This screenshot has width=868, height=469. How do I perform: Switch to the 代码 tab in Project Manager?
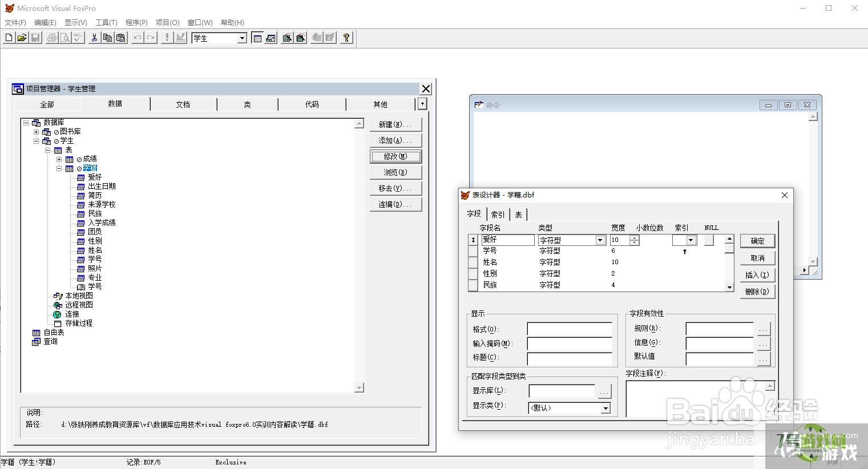[x=312, y=104]
